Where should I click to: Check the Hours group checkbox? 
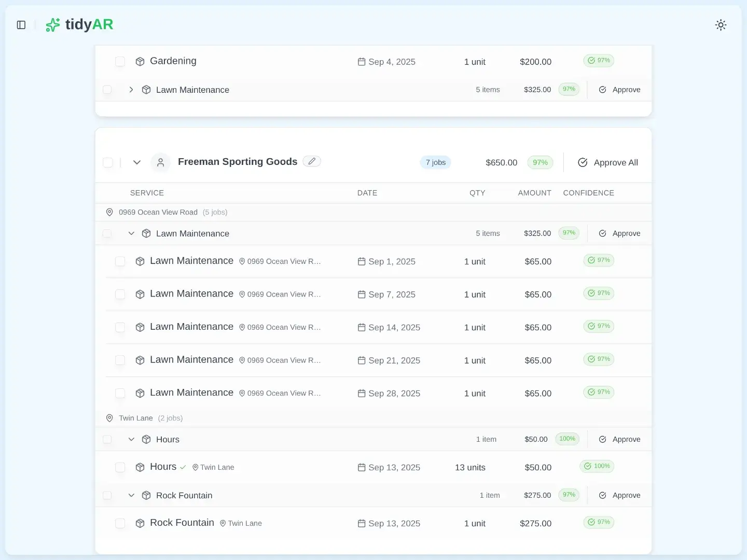107,439
